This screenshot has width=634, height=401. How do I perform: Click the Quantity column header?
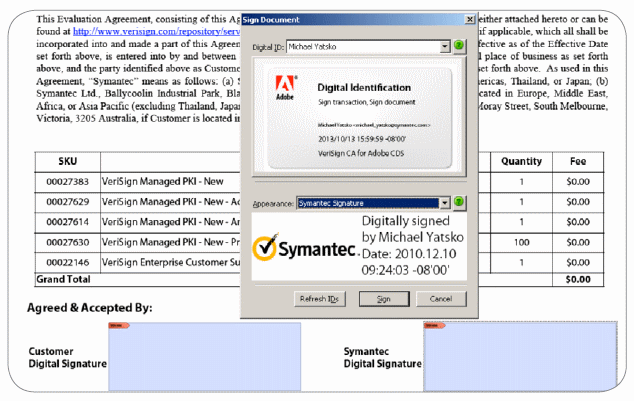coord(521,161)
